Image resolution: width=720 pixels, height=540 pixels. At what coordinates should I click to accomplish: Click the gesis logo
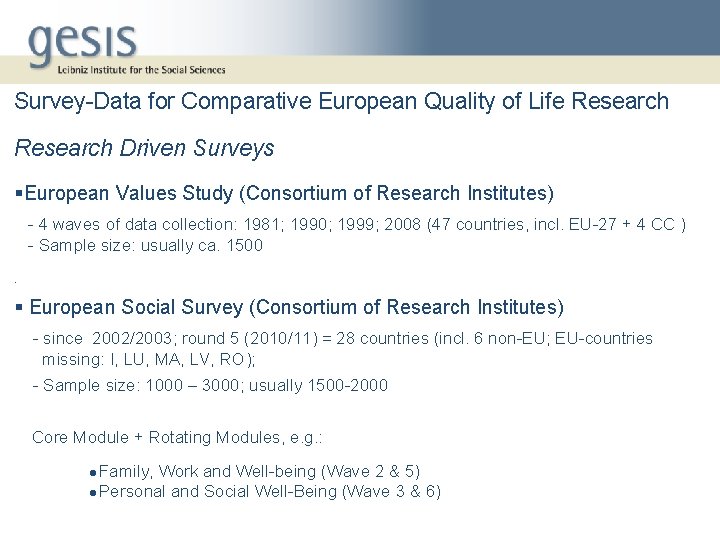pyautogui.click(x=82, y=40)
